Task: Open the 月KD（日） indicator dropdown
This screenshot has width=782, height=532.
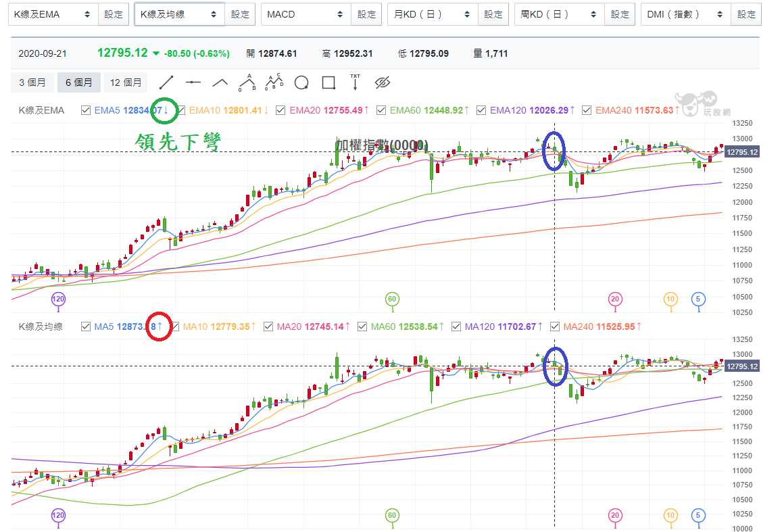Action: pos(431,13)
